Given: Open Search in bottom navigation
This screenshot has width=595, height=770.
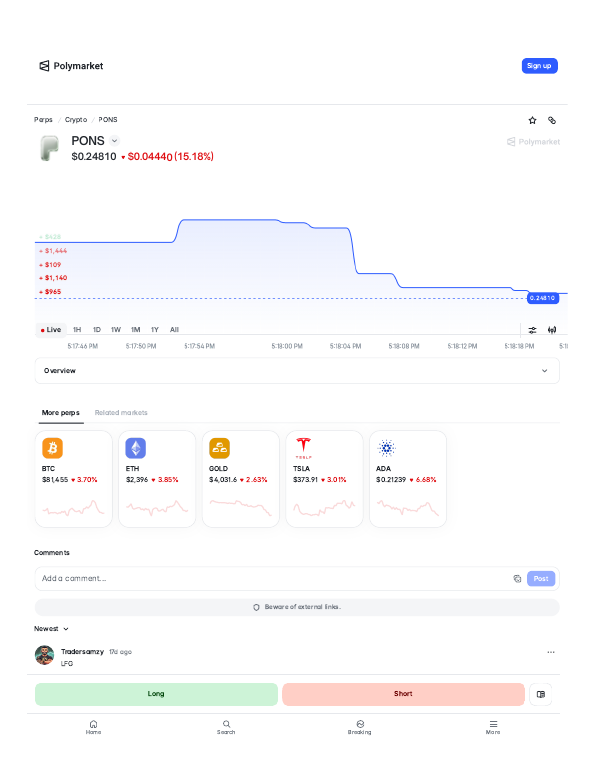Looking at the screenshot, I should point(226,727).
